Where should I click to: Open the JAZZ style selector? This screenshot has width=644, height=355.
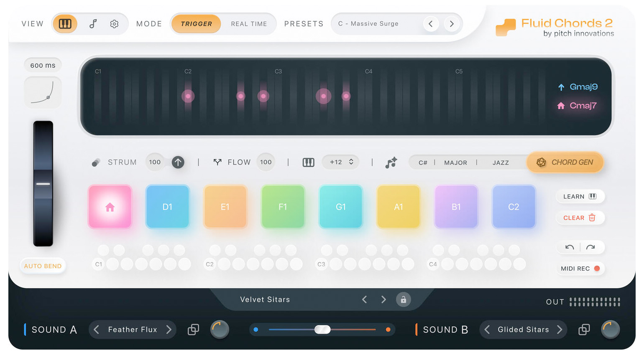tap(501, 162)
